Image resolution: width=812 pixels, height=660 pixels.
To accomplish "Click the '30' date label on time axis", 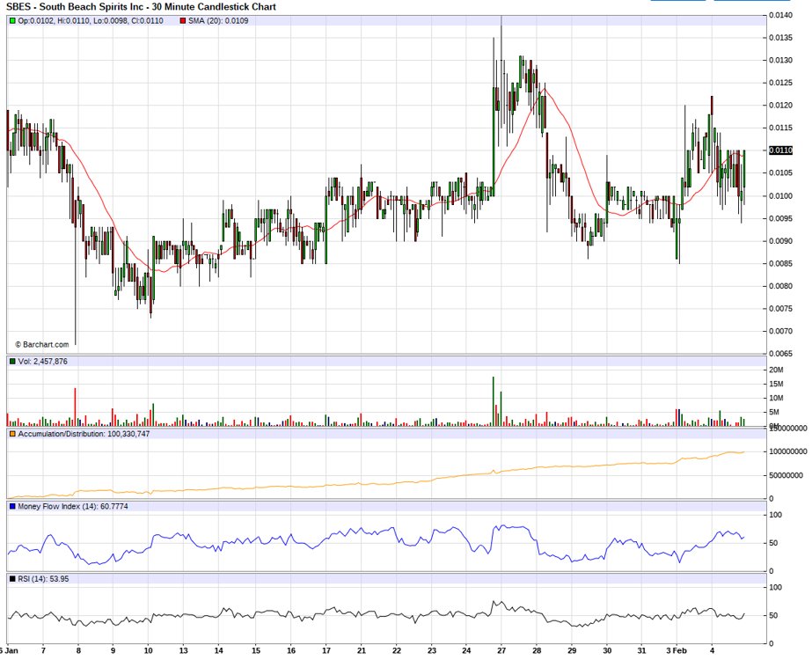I will point(607,650).
